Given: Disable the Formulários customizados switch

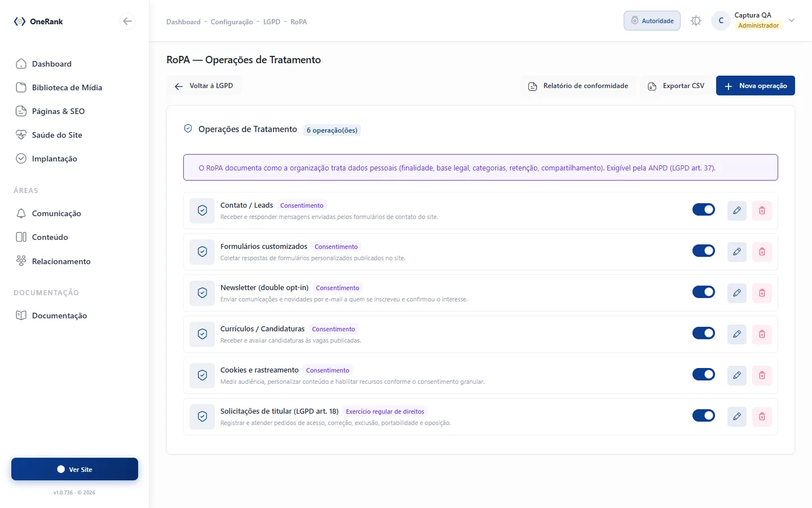Looking at the screenshot, I should 704,251.
